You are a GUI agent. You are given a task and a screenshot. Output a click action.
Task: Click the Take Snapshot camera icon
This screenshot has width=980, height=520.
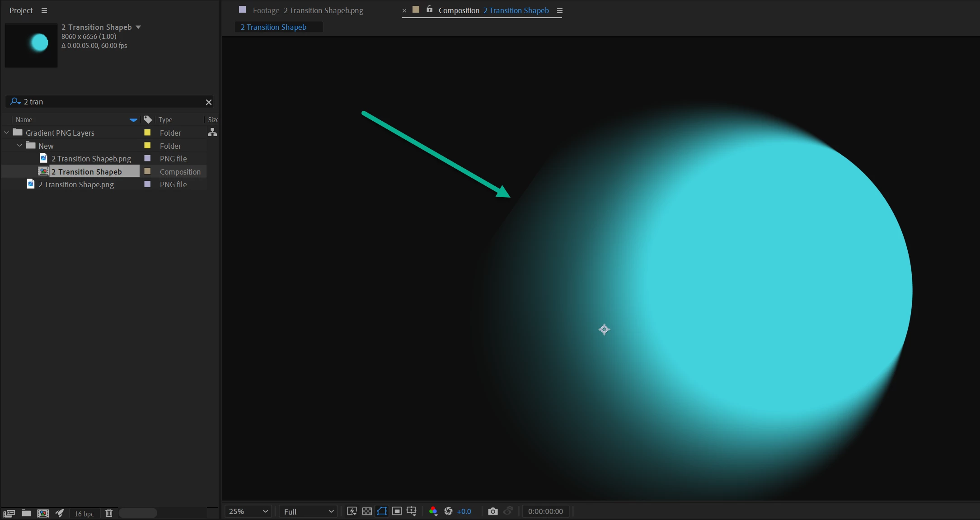point(492,511)
